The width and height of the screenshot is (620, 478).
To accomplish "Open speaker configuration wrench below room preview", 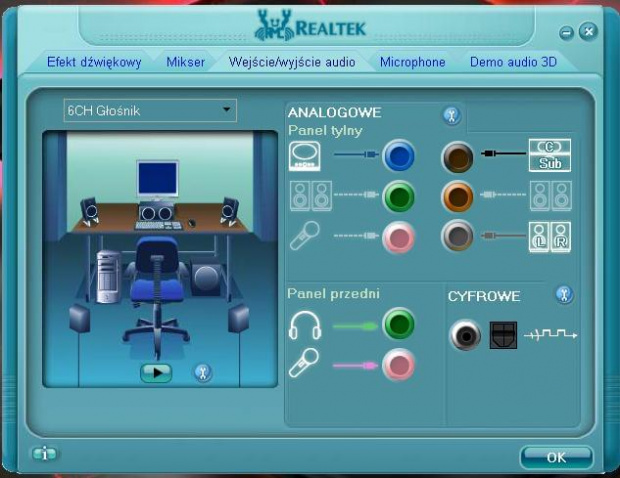I will click(203, 372).
